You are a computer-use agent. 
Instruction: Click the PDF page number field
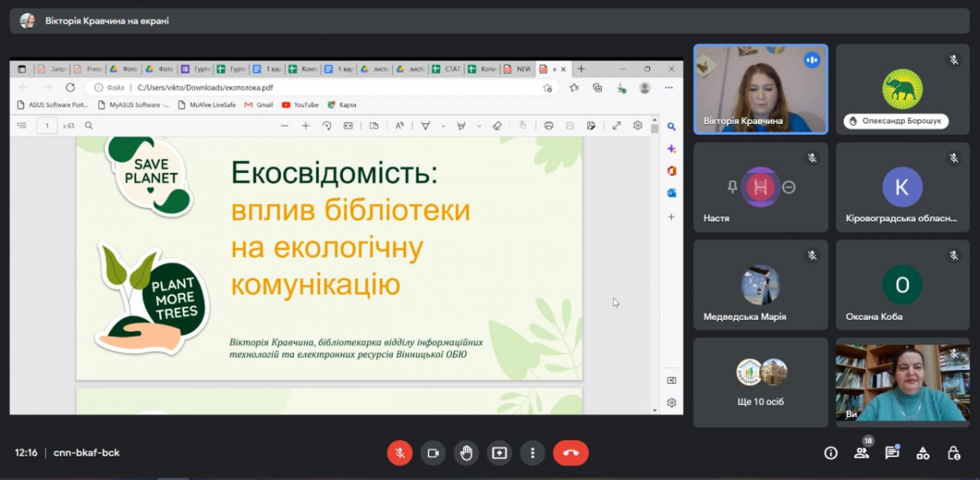pos(47,126)
